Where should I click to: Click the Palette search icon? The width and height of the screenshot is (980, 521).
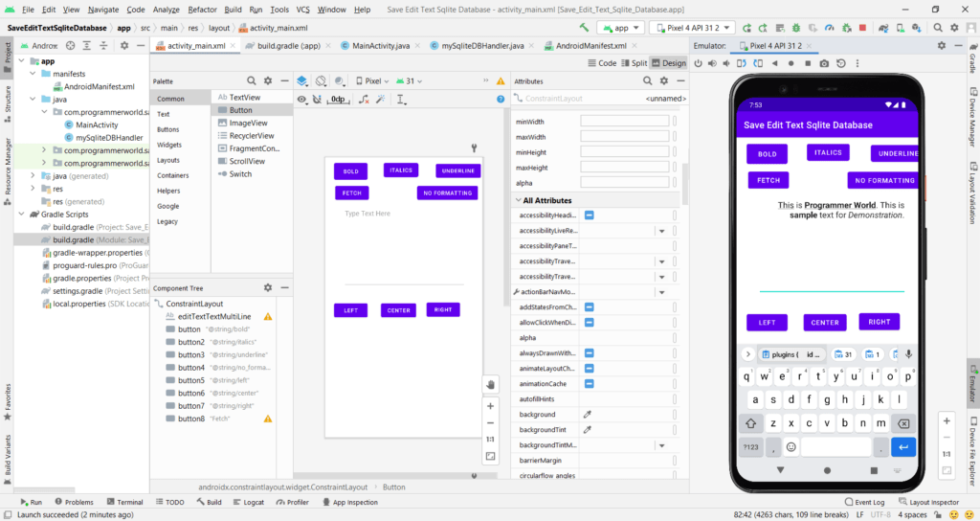coord(252,80)
